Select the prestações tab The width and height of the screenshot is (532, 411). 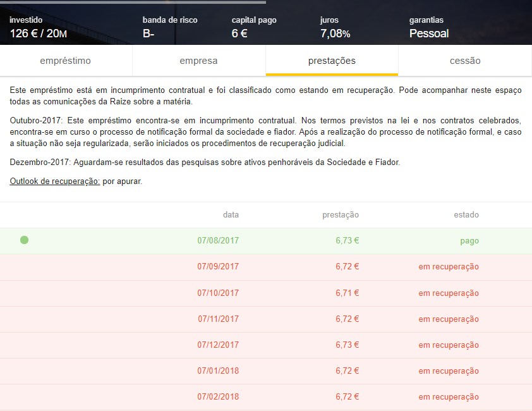[x=332, y=61]
